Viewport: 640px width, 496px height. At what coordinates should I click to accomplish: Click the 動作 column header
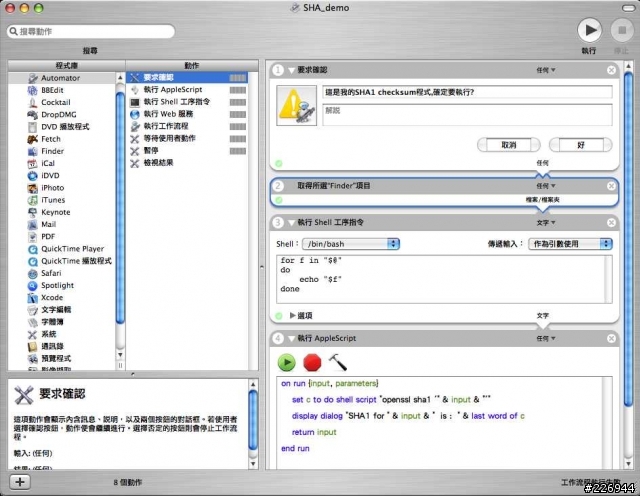click(192, 66)
